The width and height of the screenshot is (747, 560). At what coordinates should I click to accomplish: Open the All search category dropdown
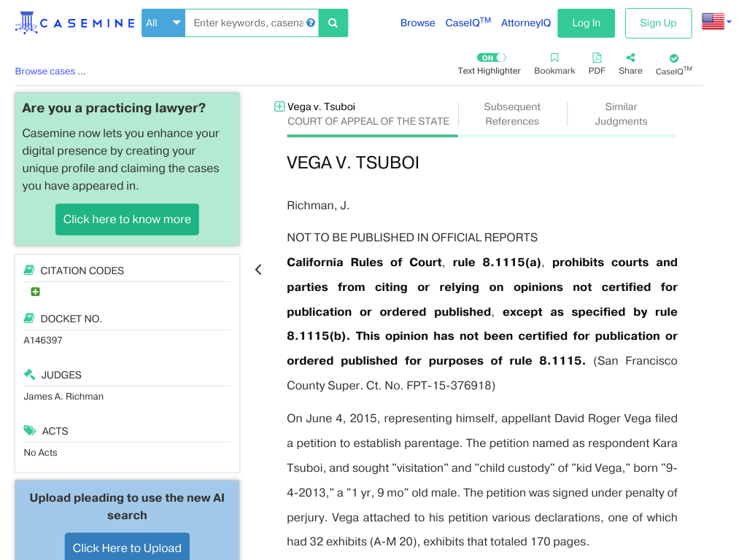click(163, 23)
